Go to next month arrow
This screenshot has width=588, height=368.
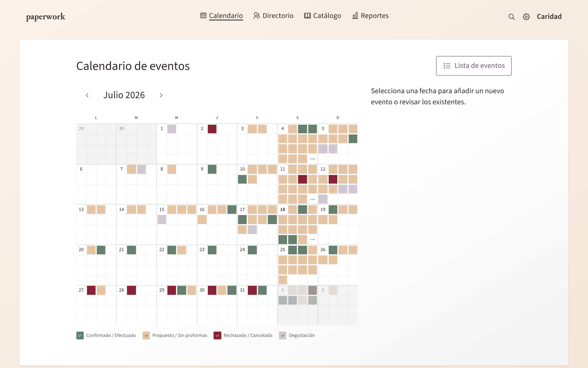(161, 95)
